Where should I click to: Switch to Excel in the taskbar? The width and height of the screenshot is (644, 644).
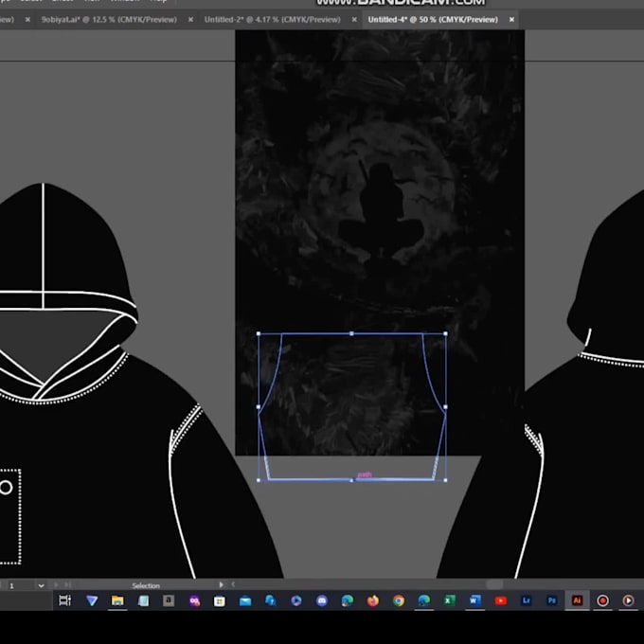pos(449,600)
